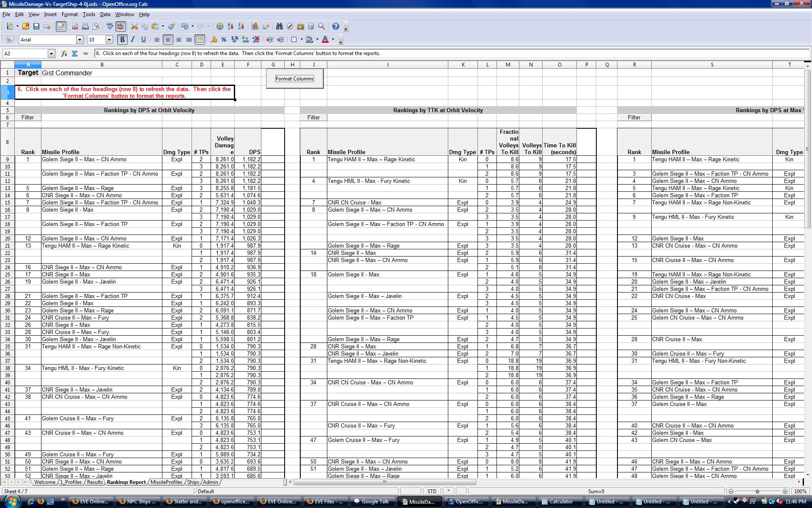Toggle AutoSpellcheck on or off
812x508 pixels.
[121, 26]
